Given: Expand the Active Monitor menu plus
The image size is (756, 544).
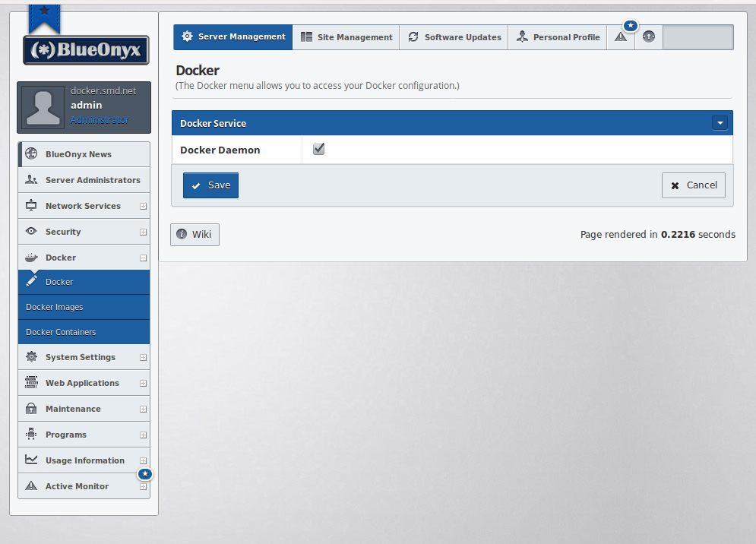Looking at the screenshot, I should point(143,487).
